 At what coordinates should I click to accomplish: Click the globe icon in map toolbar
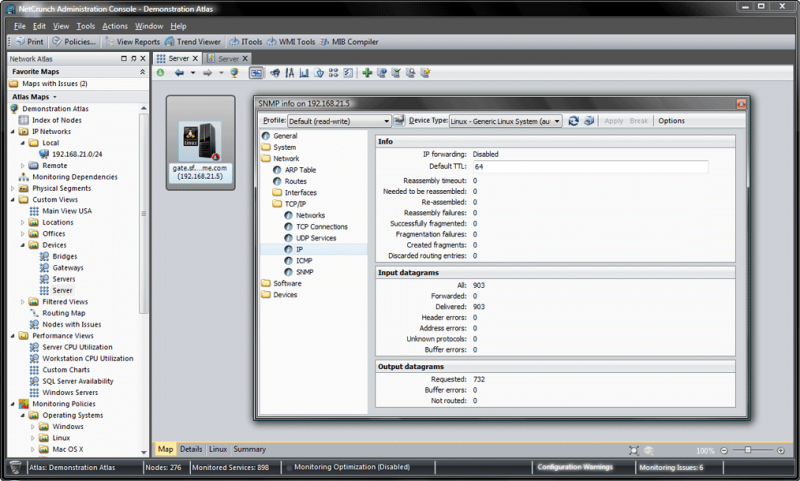[x=235, y=73]
